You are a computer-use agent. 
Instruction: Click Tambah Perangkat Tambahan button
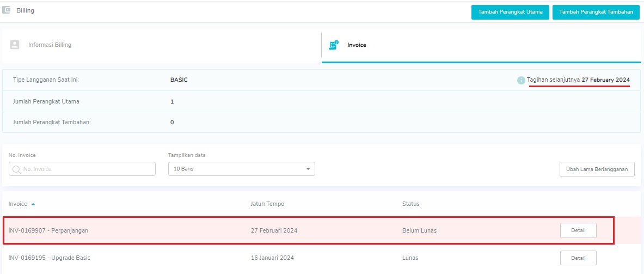tap(596, 12)
